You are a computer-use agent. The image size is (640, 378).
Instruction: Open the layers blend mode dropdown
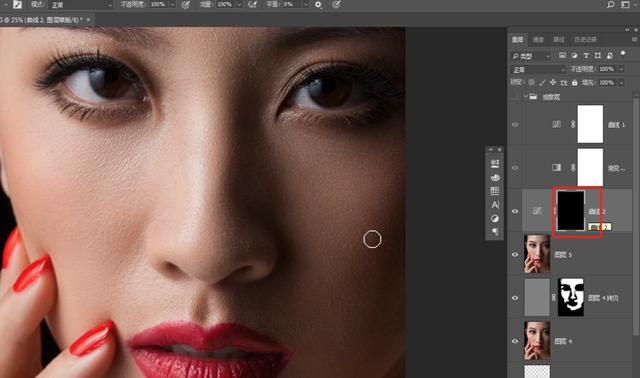pos(538,69)
